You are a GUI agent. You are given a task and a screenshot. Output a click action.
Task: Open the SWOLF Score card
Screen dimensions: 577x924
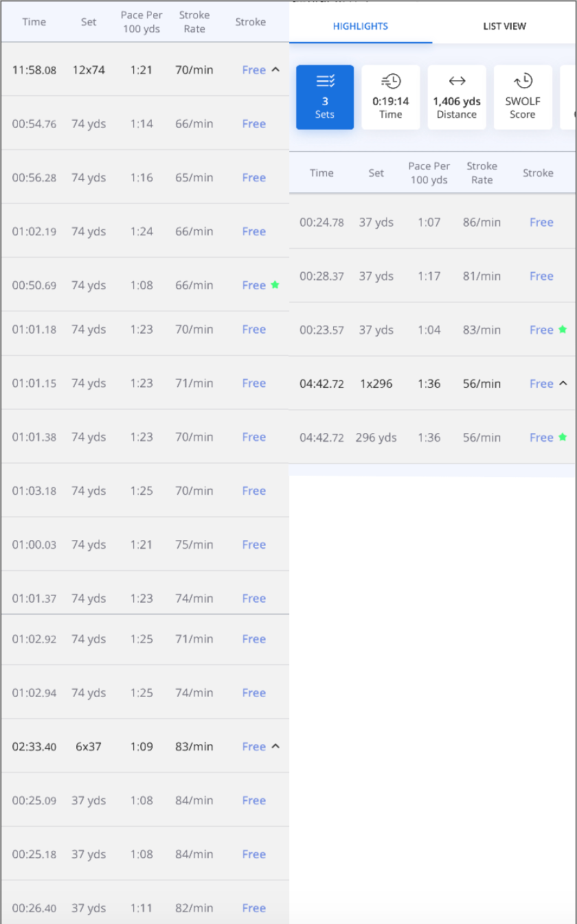click(523, 97)
